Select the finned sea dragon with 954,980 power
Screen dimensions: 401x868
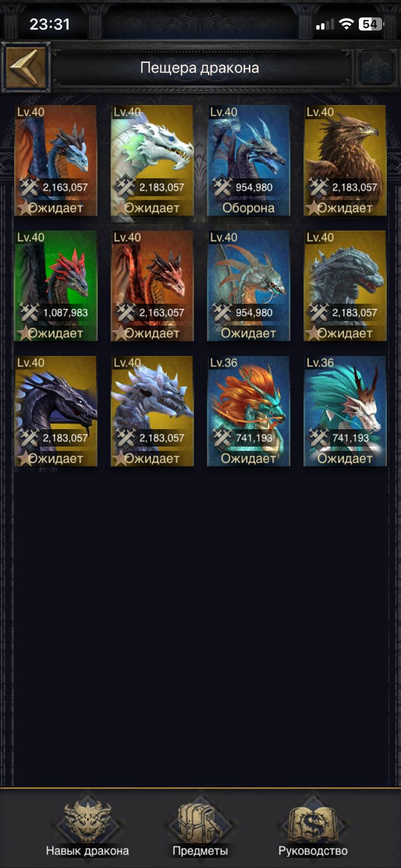pos(249,286)
